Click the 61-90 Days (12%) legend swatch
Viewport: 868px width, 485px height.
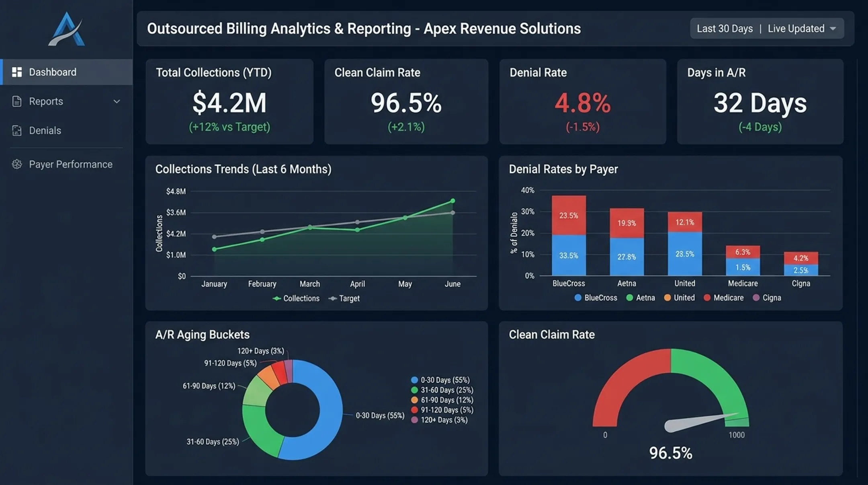(414, 400)
